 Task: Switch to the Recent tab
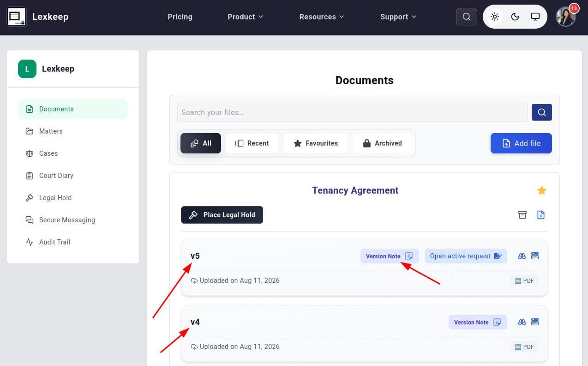click(x=252, y=143)
